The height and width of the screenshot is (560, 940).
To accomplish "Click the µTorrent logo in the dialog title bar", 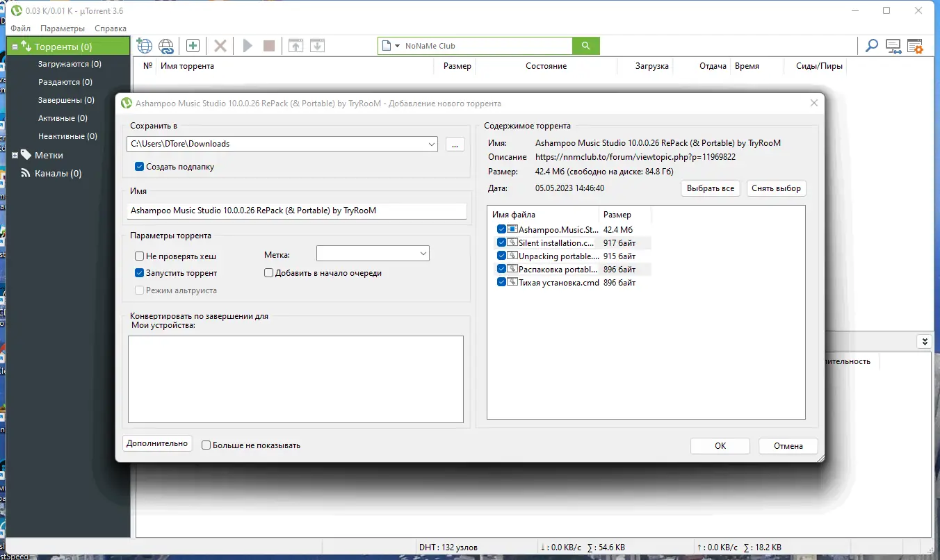I will point(127,104).
